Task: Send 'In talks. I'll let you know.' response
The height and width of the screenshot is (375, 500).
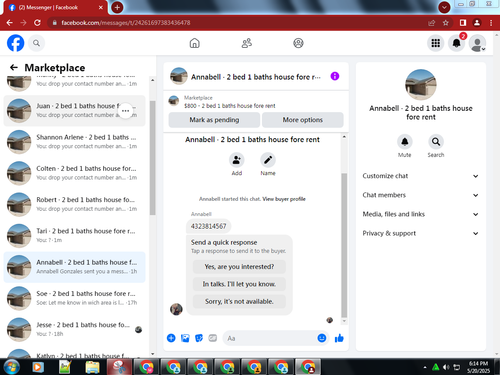Action: [239, 284]
